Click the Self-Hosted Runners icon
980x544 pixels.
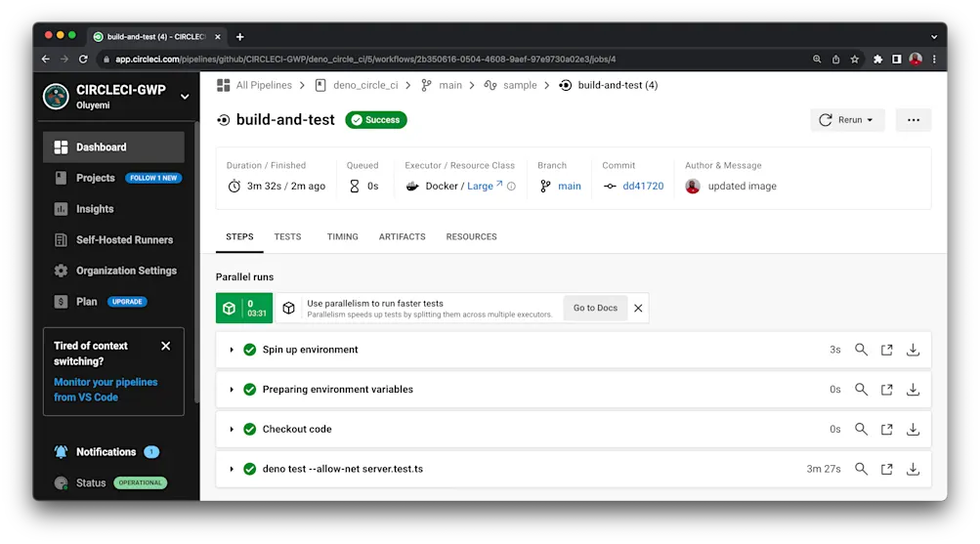[x=61, y=240]
